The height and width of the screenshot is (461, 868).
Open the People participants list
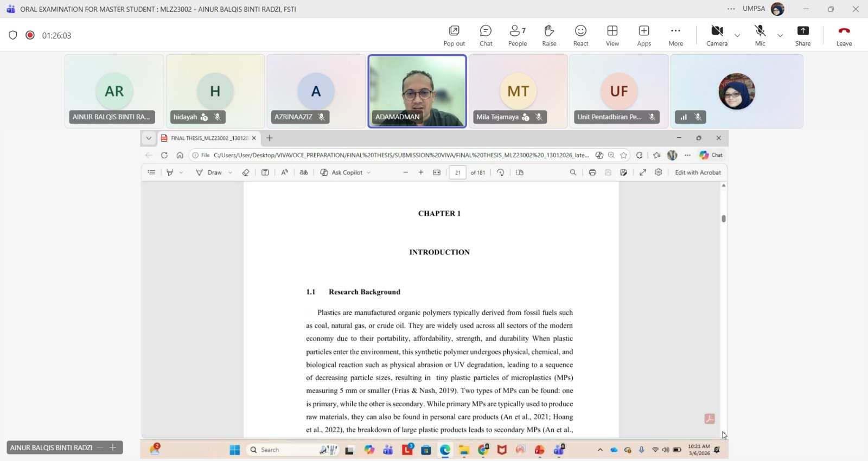(517, 36)
